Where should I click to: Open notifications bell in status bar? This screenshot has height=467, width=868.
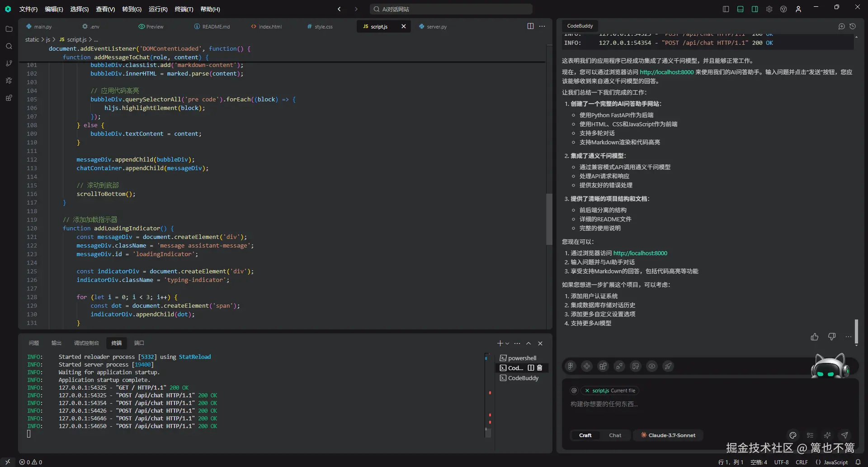[858, 462]
